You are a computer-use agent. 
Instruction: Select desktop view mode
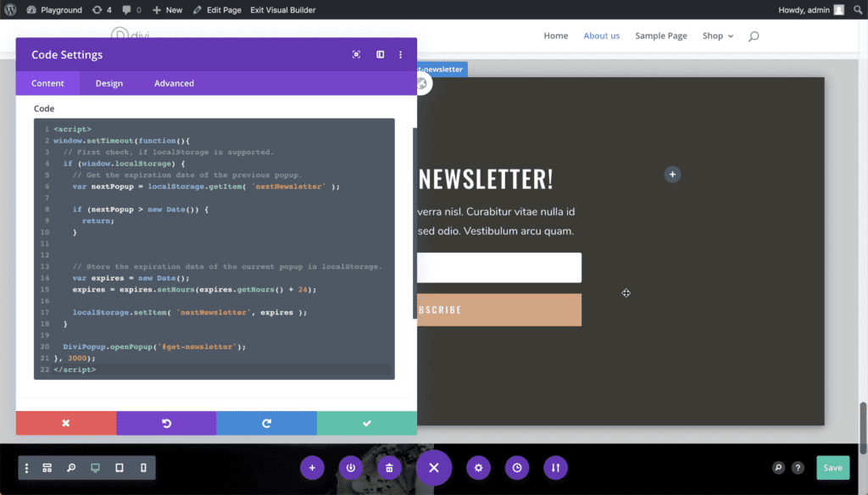(95, 468)
